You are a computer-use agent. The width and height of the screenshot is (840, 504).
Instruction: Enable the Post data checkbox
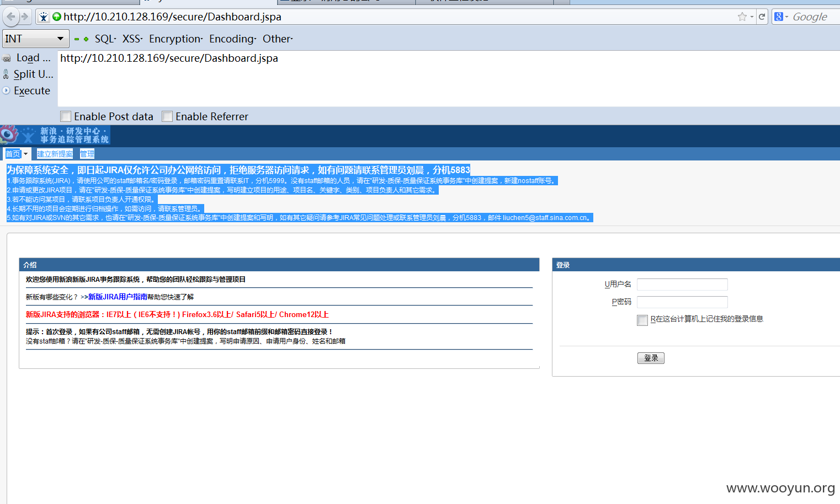(66, 116)
